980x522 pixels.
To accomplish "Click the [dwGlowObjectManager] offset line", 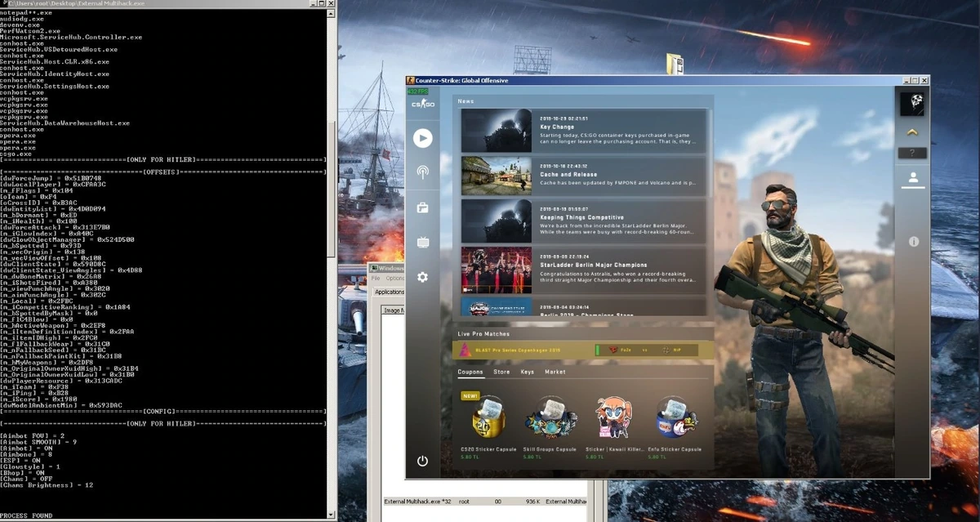I will 68,240.
